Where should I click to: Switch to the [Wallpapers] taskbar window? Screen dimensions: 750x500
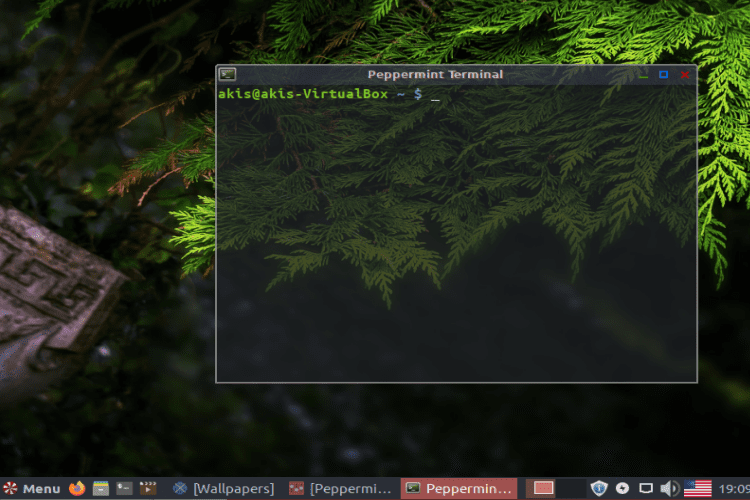coord(224,489)
